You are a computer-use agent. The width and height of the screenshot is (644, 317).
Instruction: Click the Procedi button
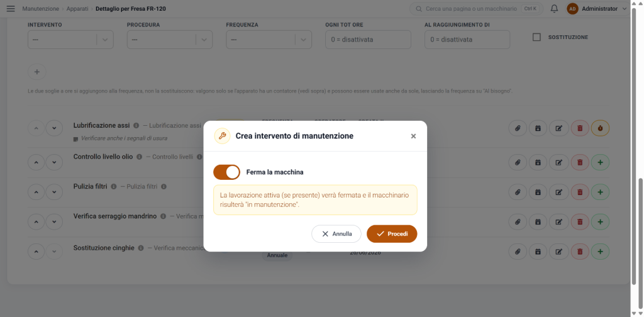(392, 233)
